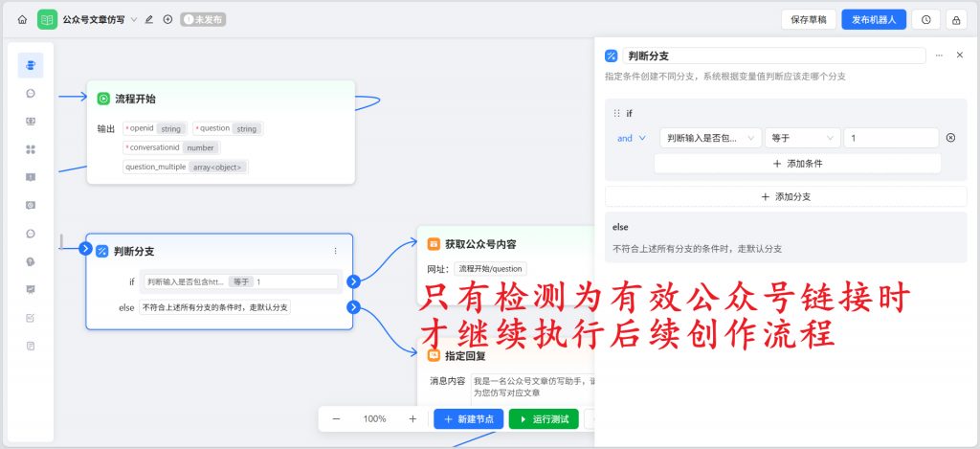This screenshot has width=980, height=449.
Task: Click 判断分支 node's if condition row
Action: (240, 281)
